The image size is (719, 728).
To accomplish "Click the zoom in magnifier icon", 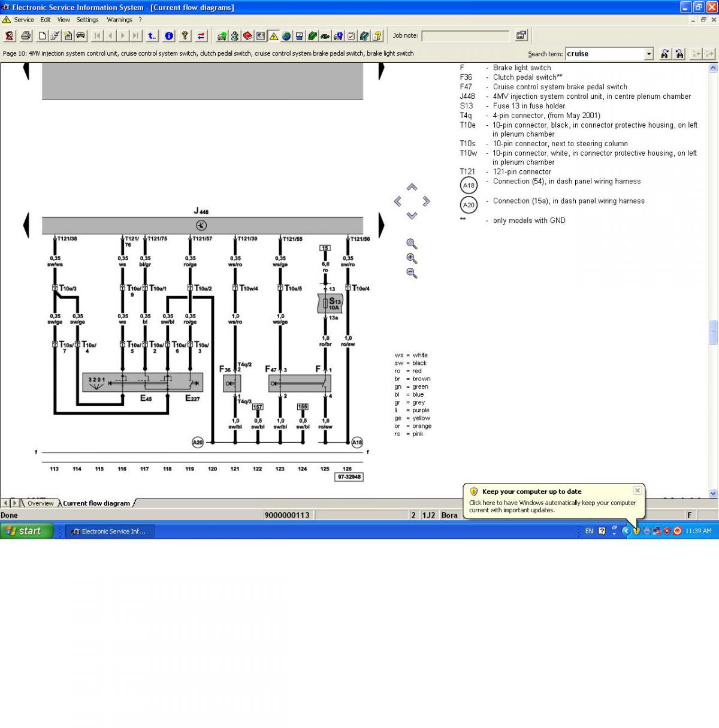I will tap(412, 259).
